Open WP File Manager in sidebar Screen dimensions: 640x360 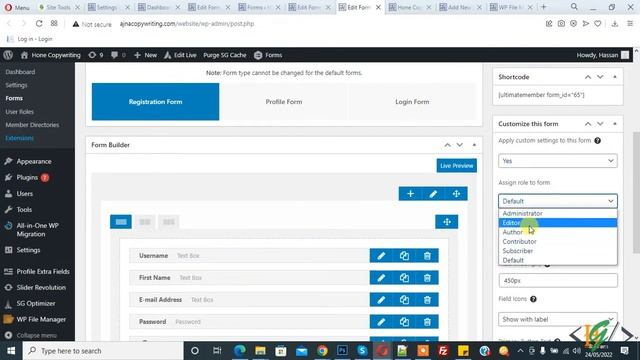tap(41, 320)
